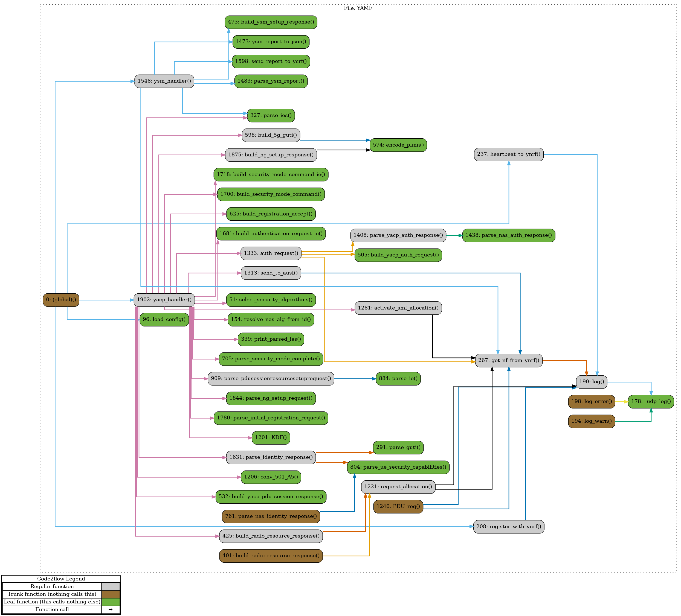Select the load_config() node

point(164,319)
